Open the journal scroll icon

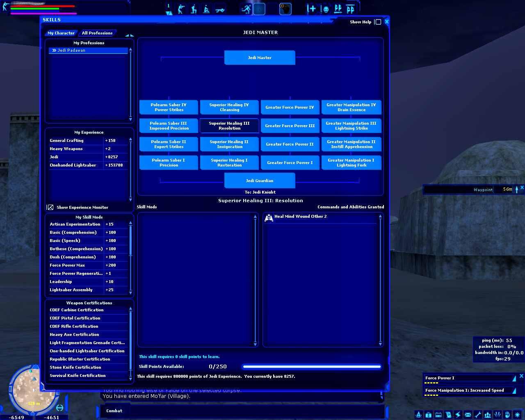tap(448, 415)
